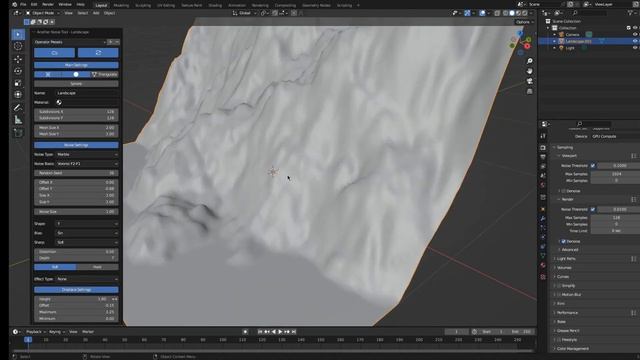Screen dimensions: 640x360
Task: Open the Sharp dropdown
Action: click(x=87, y=243)
